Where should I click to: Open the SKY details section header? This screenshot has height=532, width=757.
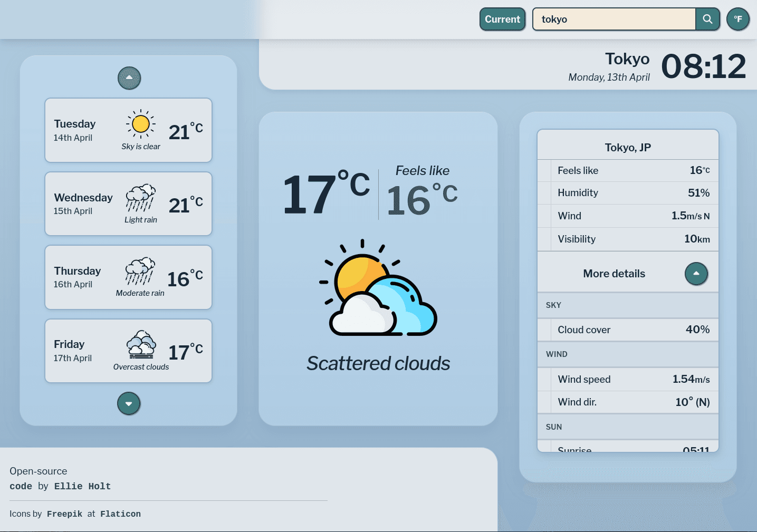[x=627, y=305]
